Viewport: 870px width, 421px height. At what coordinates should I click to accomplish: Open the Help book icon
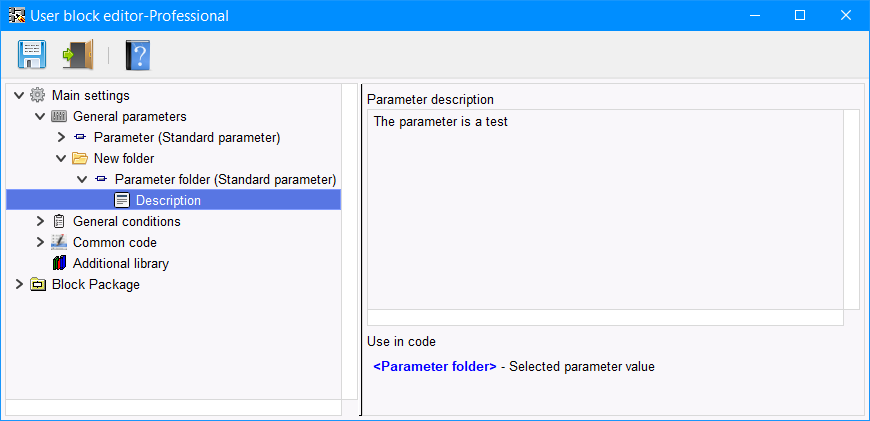click(x=137, y=54)
